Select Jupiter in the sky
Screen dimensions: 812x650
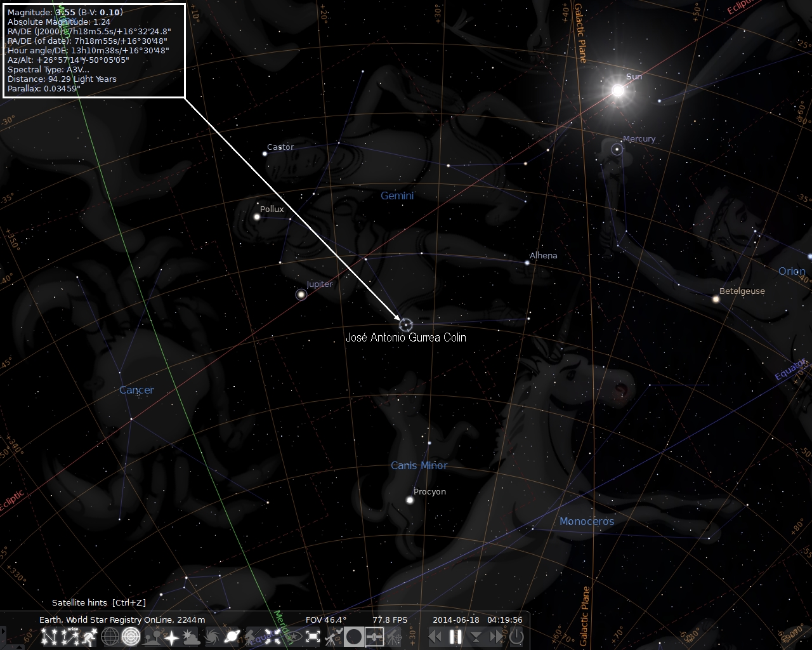301,295
